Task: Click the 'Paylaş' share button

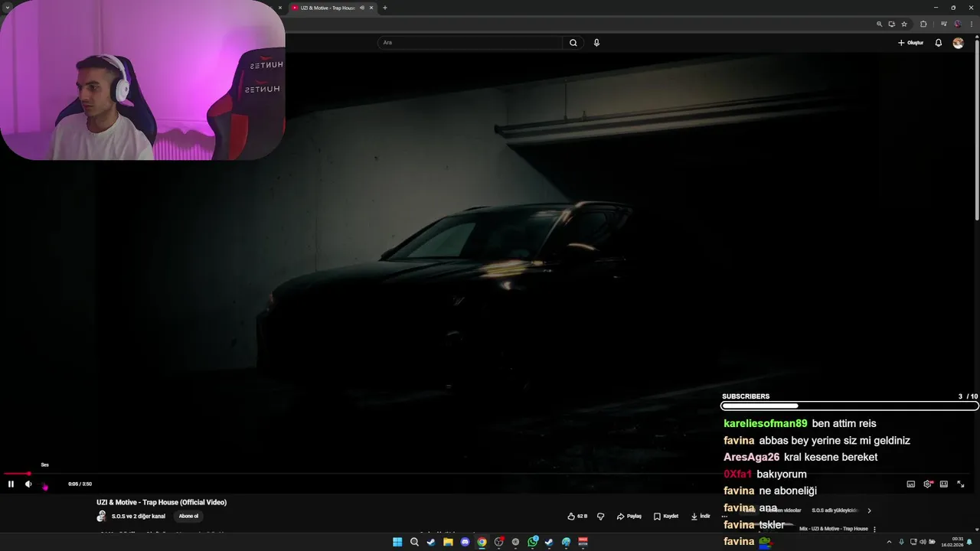Action: 629,517
